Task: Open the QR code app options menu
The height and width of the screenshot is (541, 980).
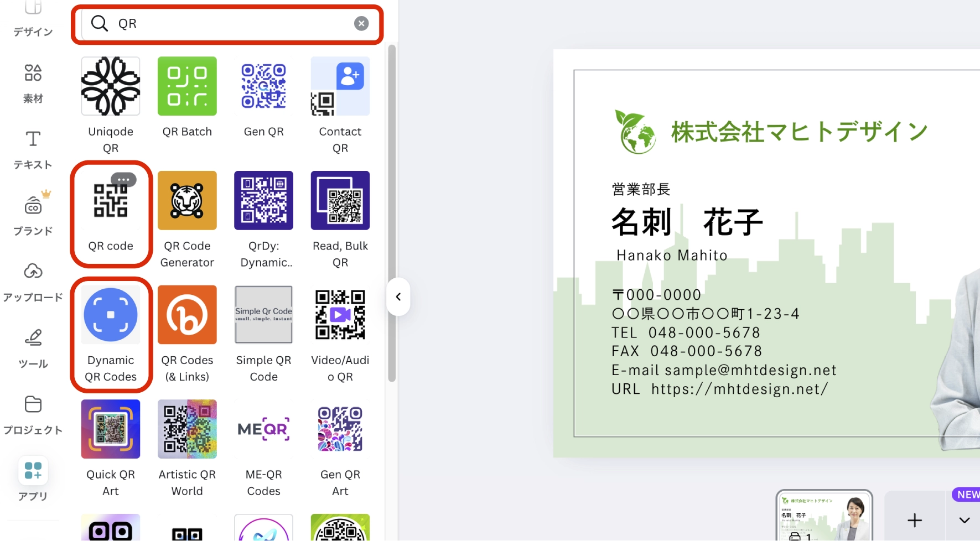Action: click(123, 180)
